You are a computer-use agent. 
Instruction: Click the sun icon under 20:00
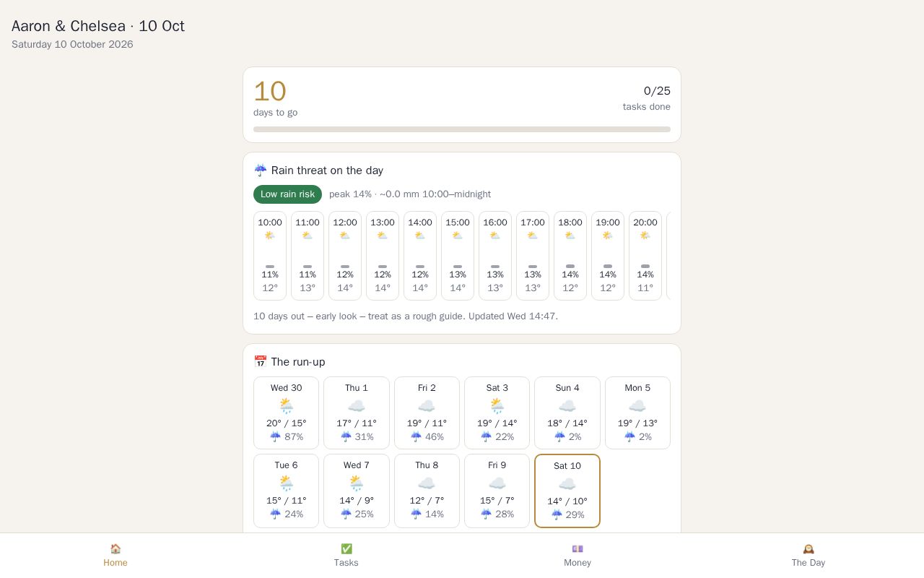(645, 236)
